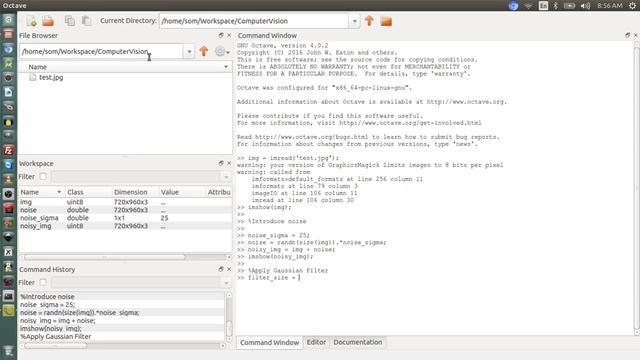Viewport: 640px width, 360px height.
Task: Click the Command History horizontal scrollbar
Action: coord(56,346)
